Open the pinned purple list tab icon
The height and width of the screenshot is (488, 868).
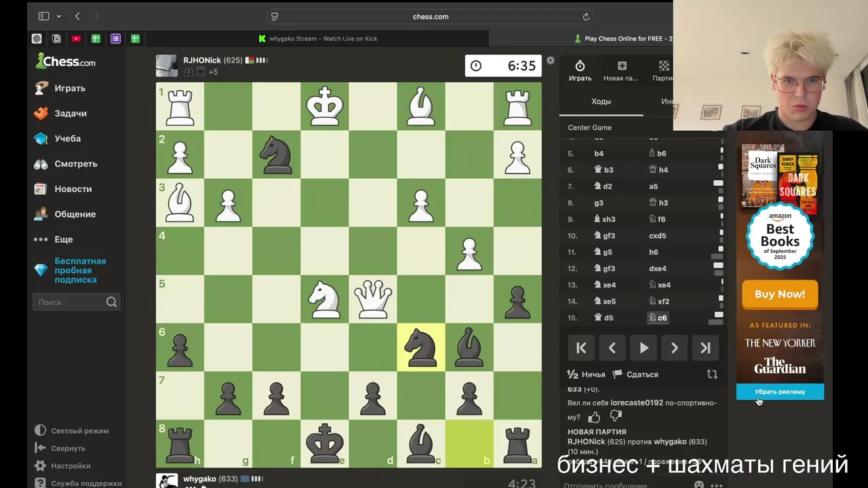click(x=115, y=39)
